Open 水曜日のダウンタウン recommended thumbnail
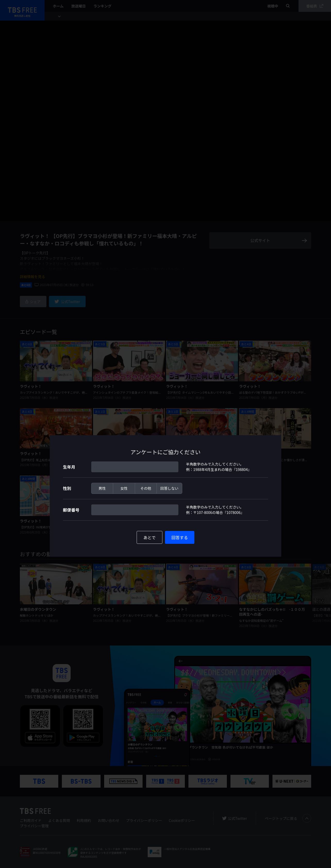 pyautogui.click(x=56, y=584)
